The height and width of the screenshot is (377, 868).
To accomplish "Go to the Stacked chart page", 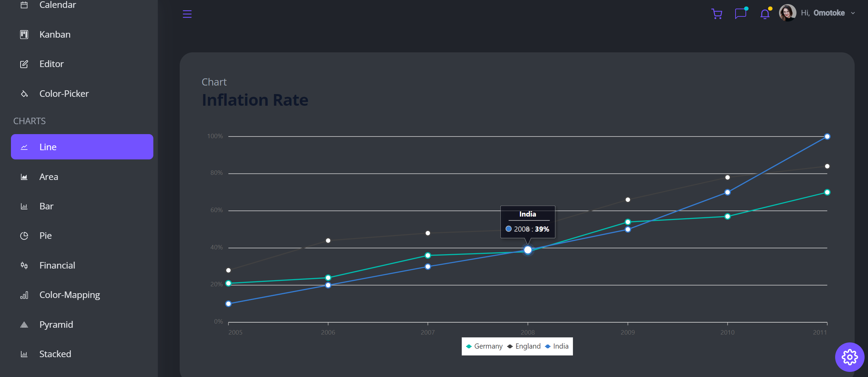I will 55,354.
